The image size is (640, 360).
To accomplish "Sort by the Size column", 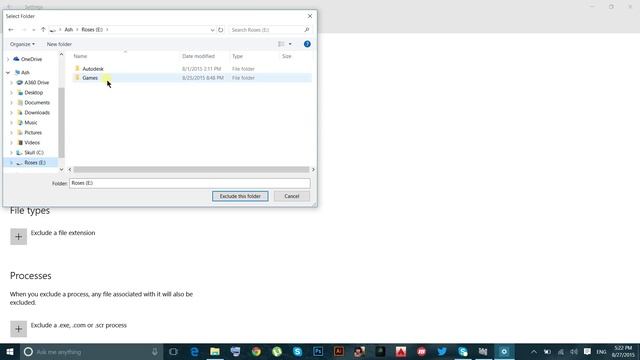I will [x=287, y=56].
